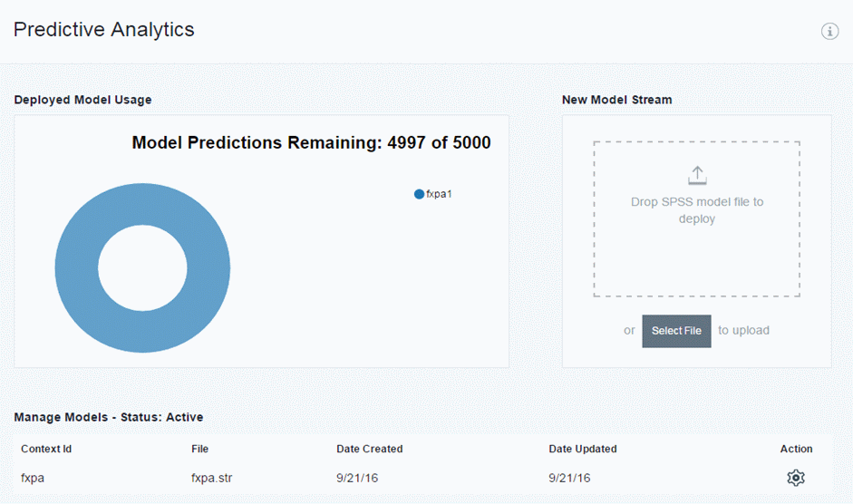Sort by File column header

199,449
